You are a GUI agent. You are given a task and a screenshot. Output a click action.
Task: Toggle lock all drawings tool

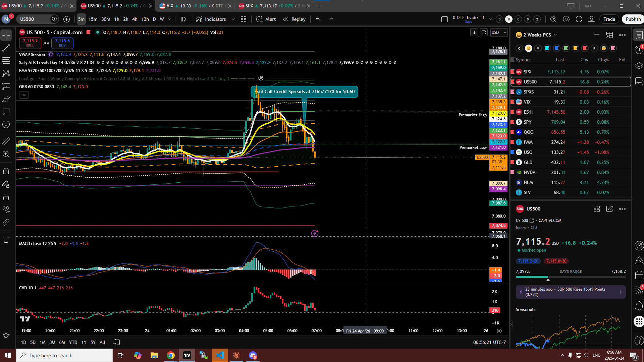tap(6, 197)
